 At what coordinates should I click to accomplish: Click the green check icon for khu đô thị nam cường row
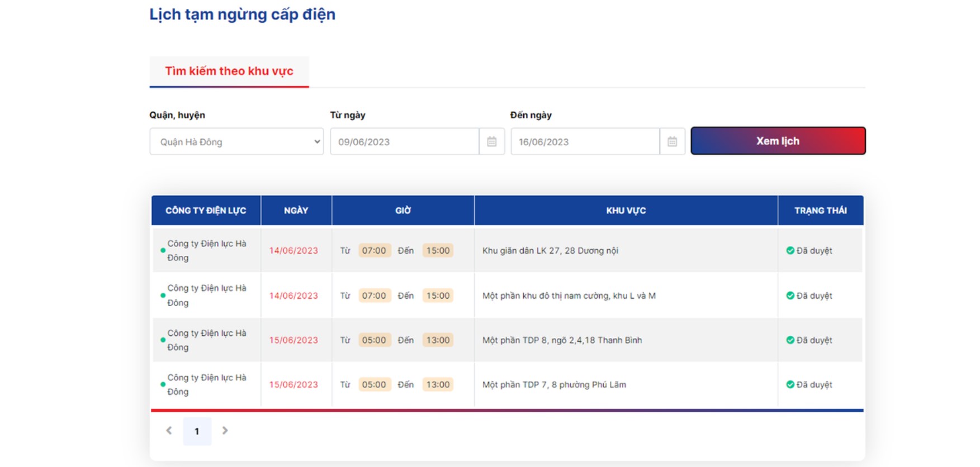(790, 296)
